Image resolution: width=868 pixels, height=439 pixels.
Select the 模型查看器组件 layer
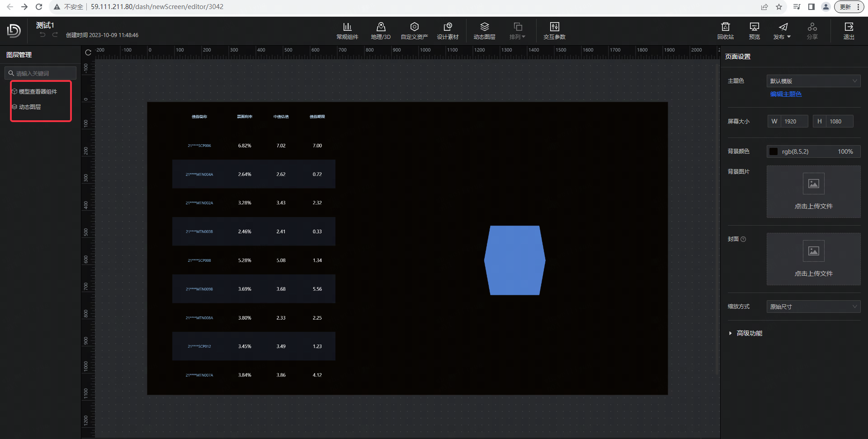[38, 92]
